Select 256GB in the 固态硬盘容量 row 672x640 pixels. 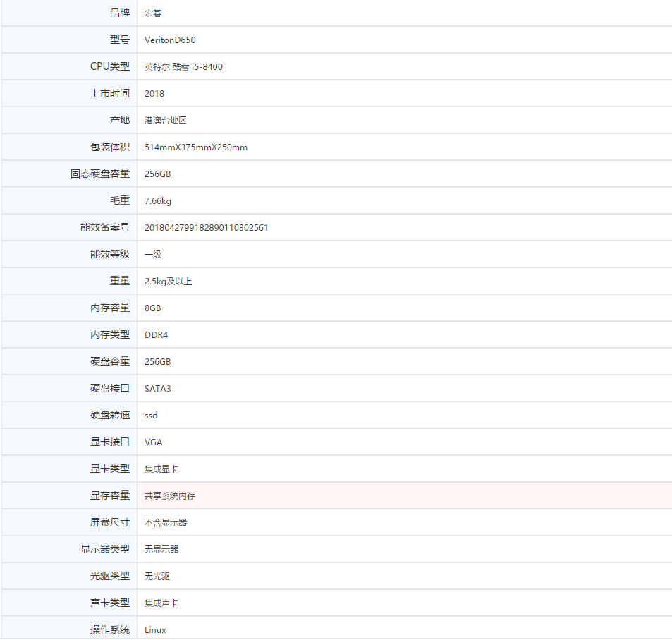pos(158,174)
